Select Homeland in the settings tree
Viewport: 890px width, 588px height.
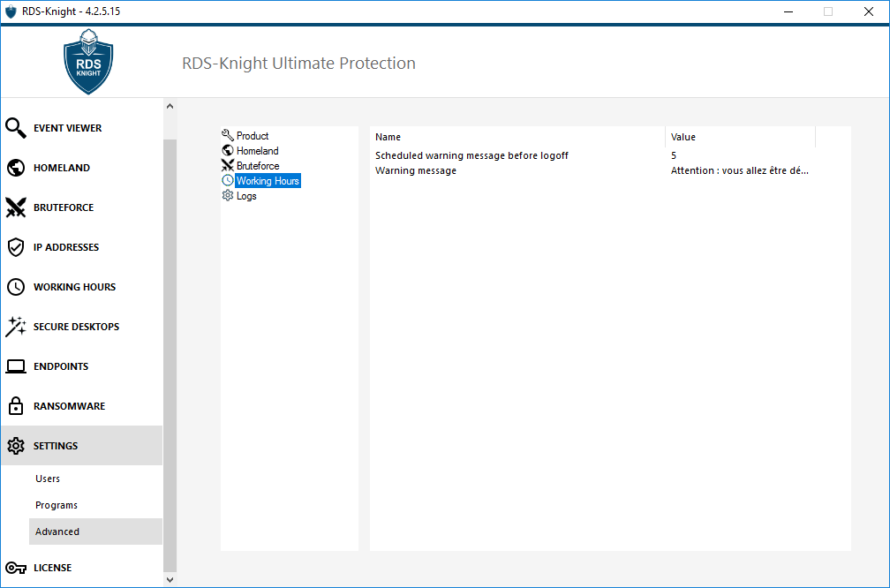click(x=257, y=151)
